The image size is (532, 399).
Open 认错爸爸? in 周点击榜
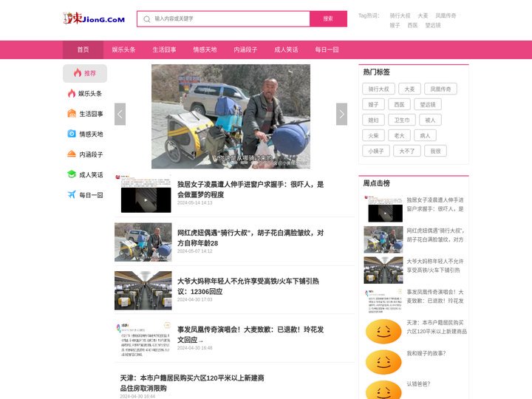point(418,383)
